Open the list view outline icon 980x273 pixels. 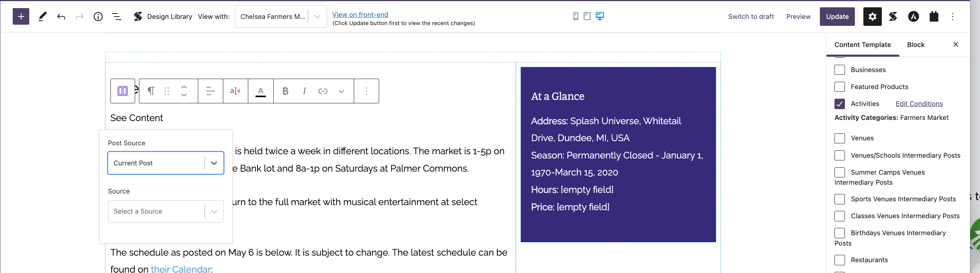coord(117,17)
